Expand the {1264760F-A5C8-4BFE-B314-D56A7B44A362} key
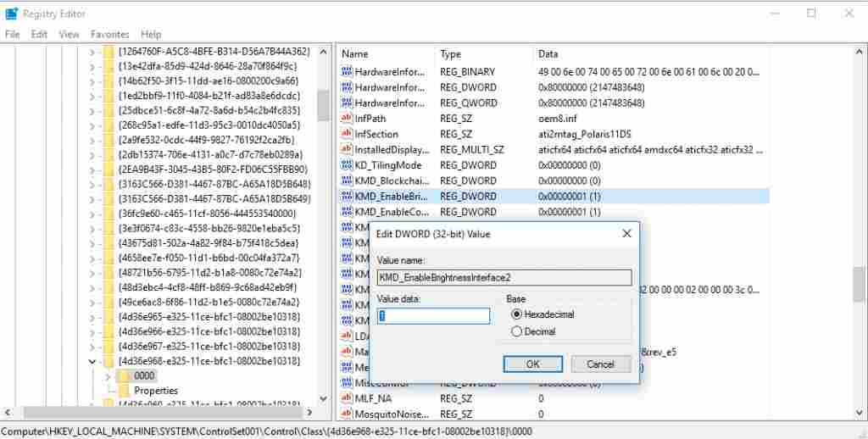Screen dimensions: 868x439 coord(92,52)
